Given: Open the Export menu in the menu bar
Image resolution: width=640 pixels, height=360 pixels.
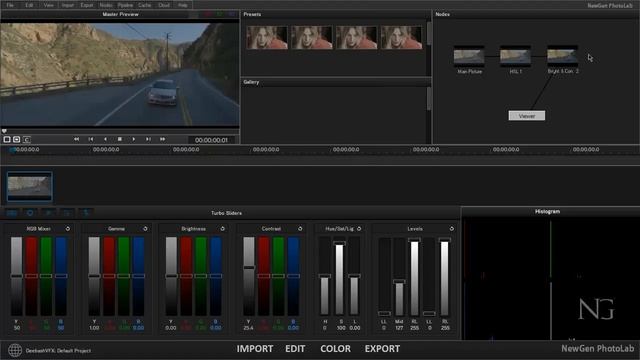Looking at the screenshot, I should 87,5.
